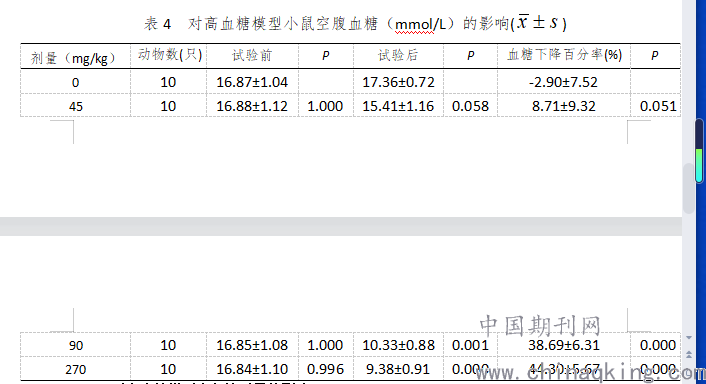Click the scroll down arrow on vertical scrollbar
The height and width of the screenshot is (384, 706).
(688, 338)
